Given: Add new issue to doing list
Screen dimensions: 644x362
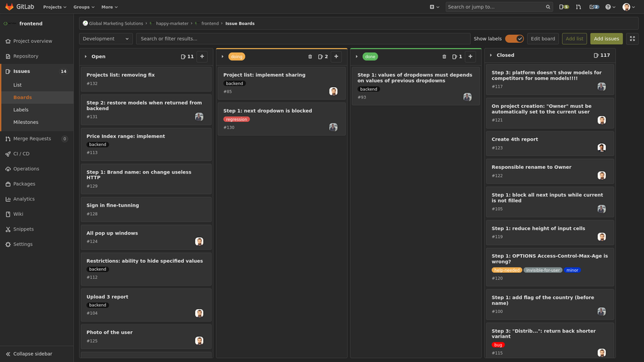Looking at the screenshot, I should pyautogui.click(x=336, y=56).
